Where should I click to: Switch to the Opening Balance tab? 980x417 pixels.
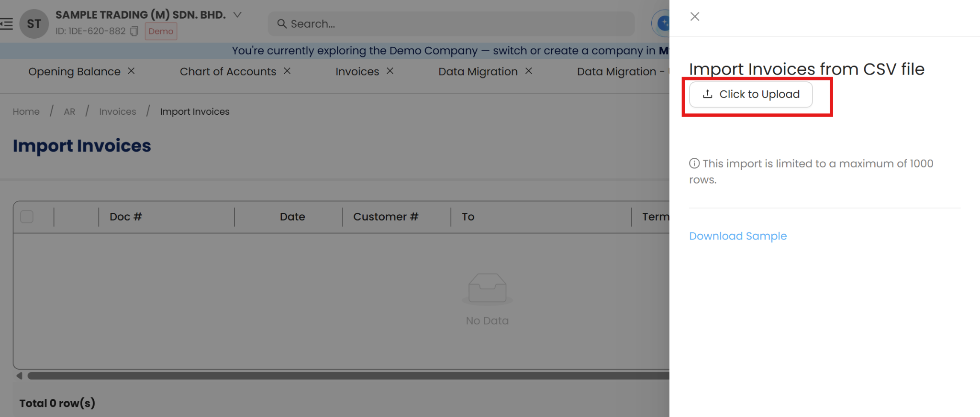pyautogui.click(x=74, y=72)
